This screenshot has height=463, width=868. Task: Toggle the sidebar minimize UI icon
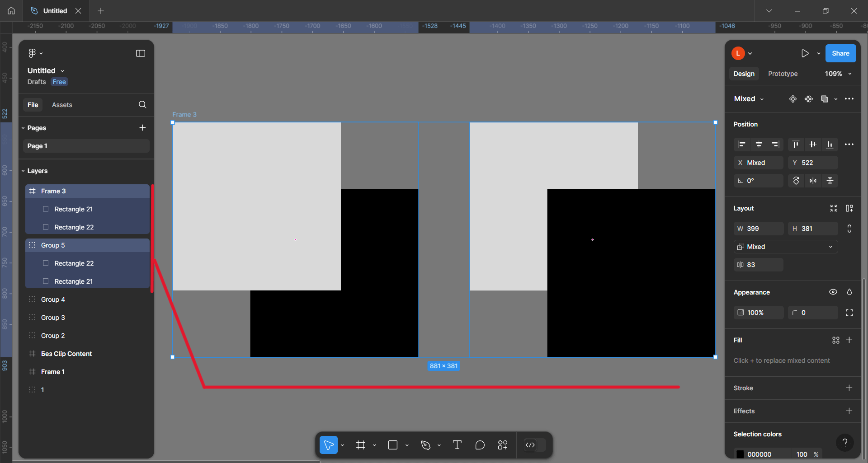[x=141, y=53]
